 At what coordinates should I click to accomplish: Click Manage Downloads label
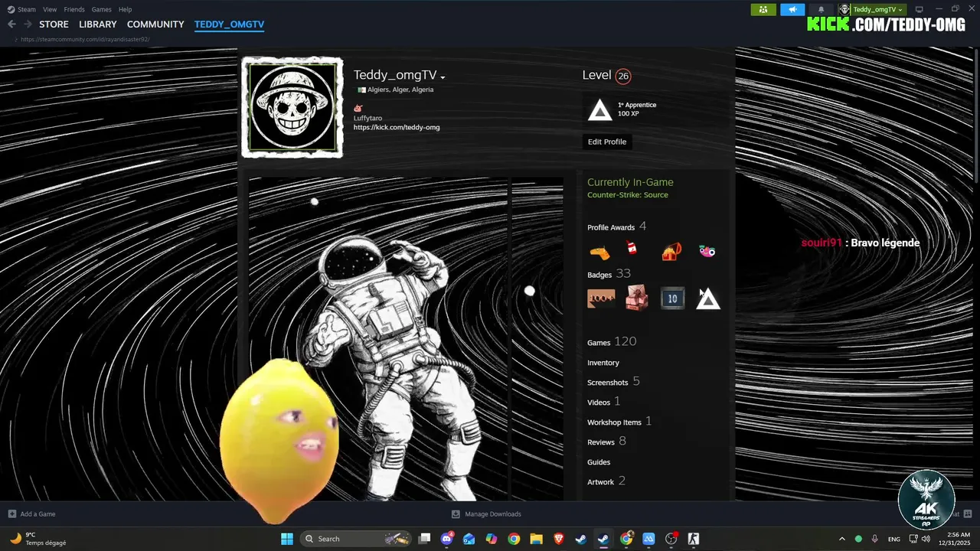[x=493, y=514]
